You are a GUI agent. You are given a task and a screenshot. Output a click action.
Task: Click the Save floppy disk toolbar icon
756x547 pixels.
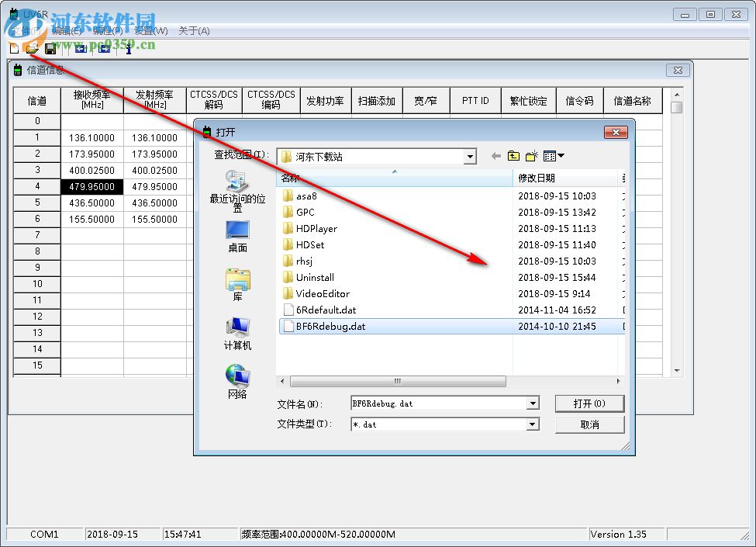pos(50,48)
